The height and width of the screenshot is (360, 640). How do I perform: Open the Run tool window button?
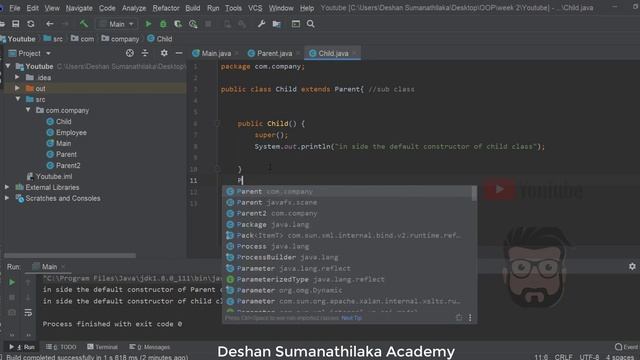point(22,347)
